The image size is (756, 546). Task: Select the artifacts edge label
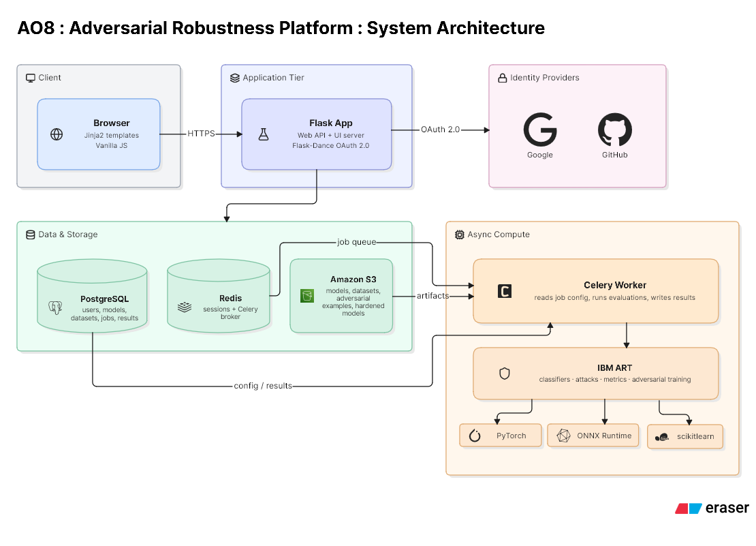[433, 296]
